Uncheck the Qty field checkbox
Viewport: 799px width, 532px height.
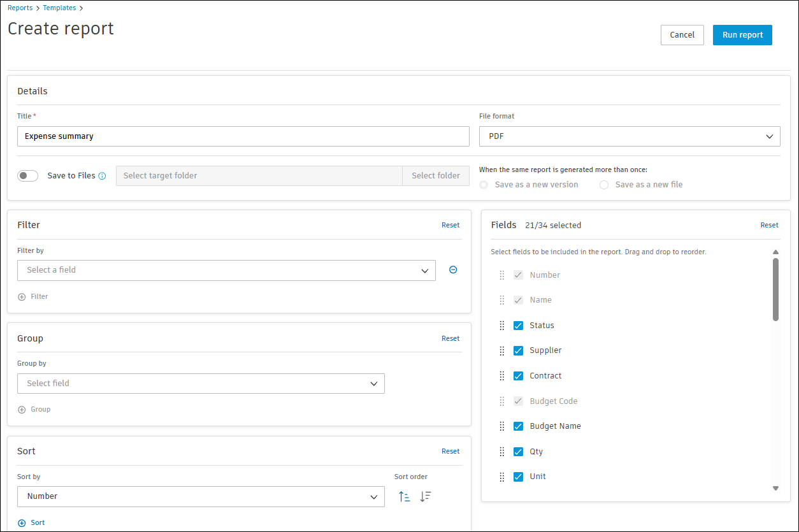(518, 452)
